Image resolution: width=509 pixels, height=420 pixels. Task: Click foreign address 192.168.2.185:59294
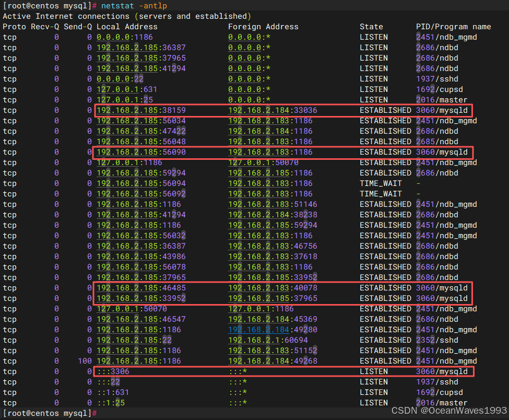click(x=273, y=225)
